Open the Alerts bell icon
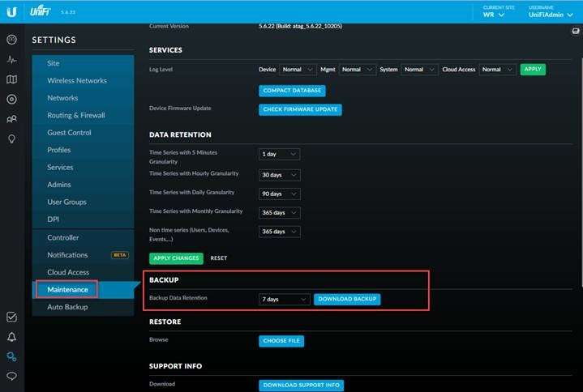583x392 pixels. [x=11, y=337]
